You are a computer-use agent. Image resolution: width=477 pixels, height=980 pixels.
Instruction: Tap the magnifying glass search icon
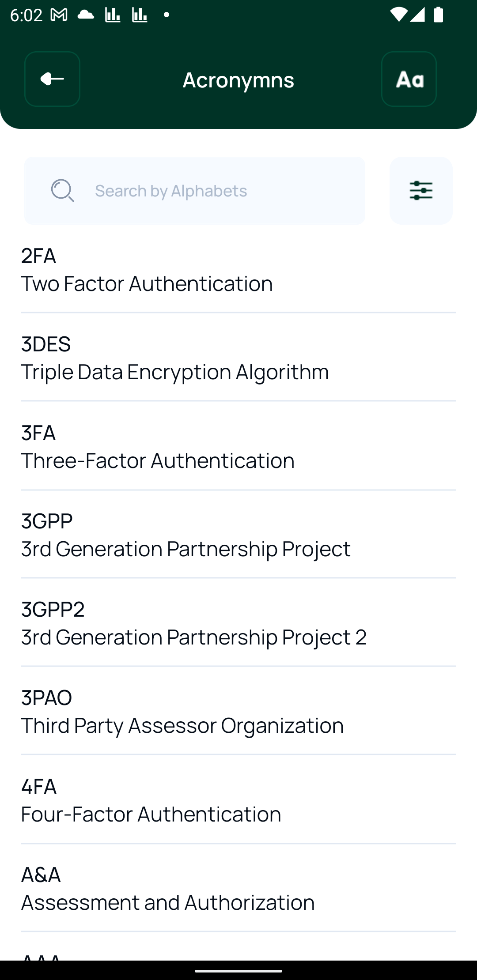[x=62, y=190]
